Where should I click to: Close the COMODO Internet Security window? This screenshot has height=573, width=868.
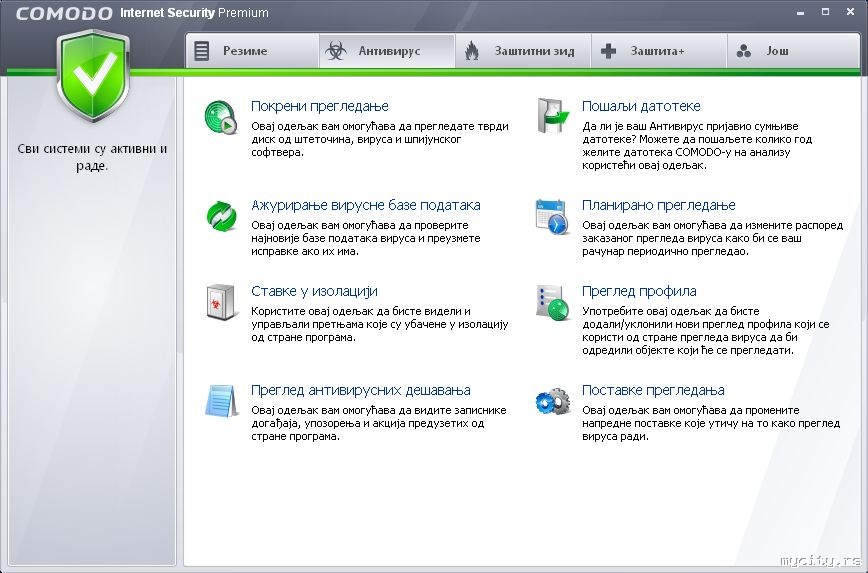pyautogui.click(x=850, y=12)
